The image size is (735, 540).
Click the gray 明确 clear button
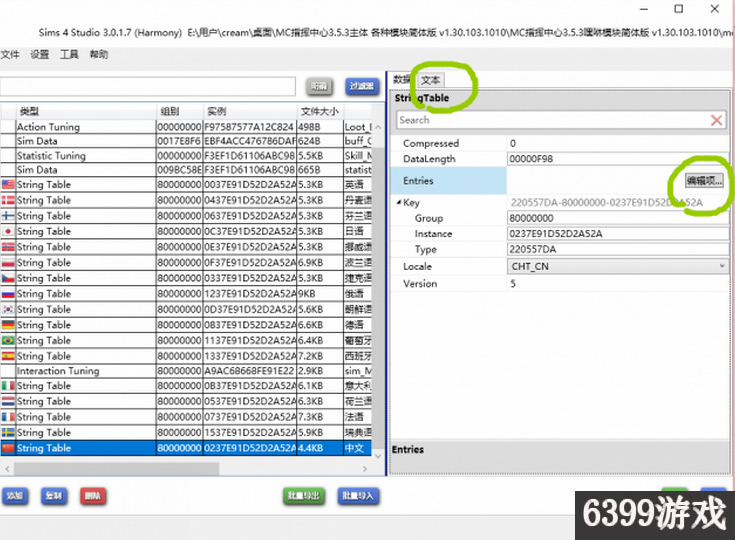pyautogui.click(x=319, y=86)
